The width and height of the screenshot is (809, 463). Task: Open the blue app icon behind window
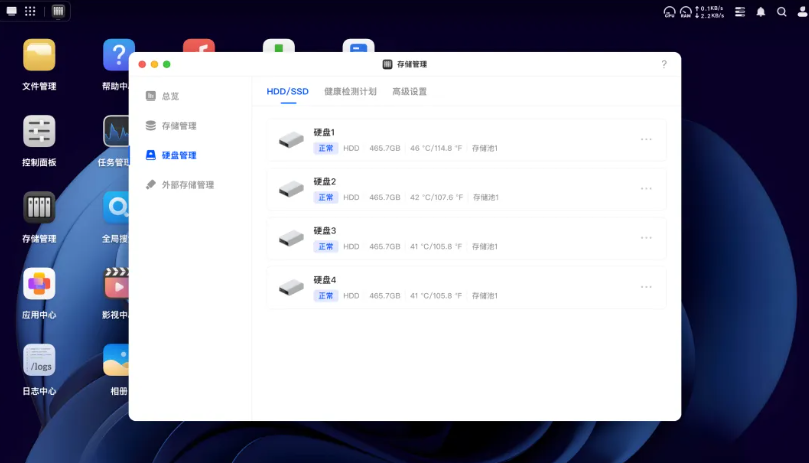(x=359, y=45)
